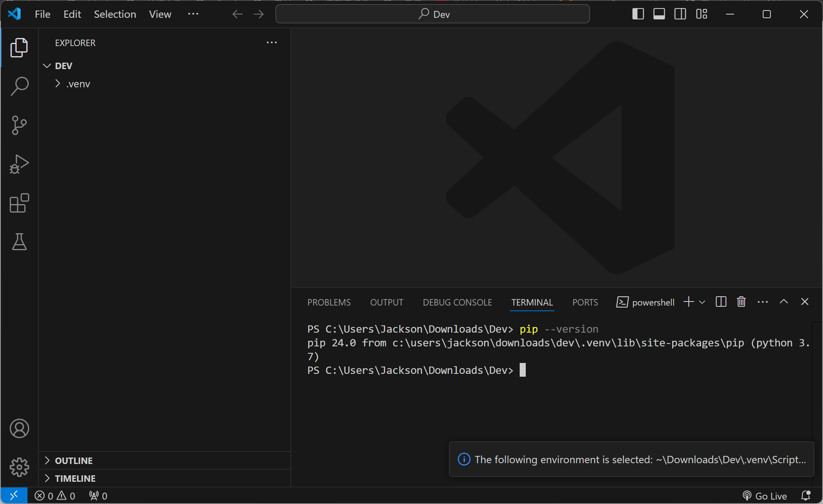Expand the .venv folder
The width and height of the screenshot is (823, 504).
tap(78, 84)
